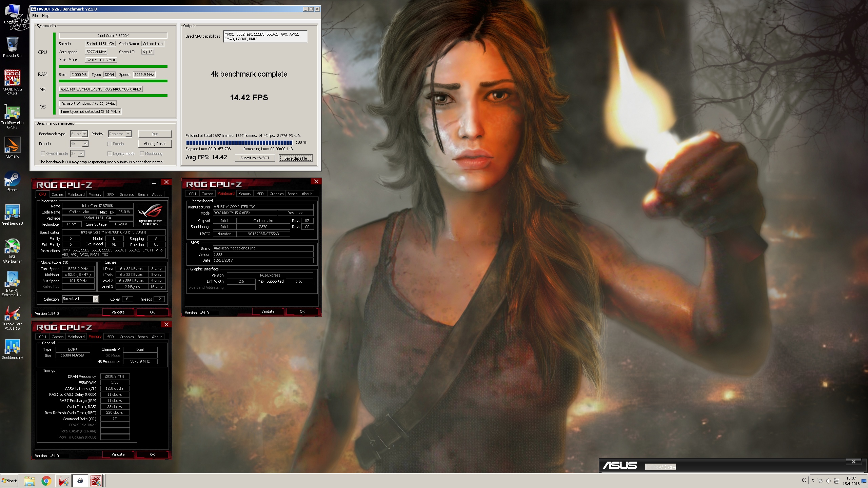The image size is (868, 488).
Task: Show hidden system tray icons
Action: click(813, 481)
